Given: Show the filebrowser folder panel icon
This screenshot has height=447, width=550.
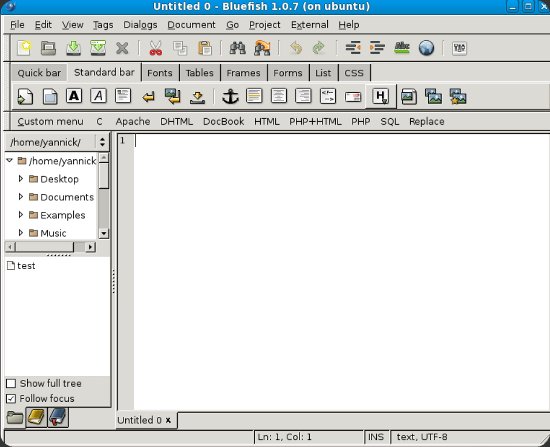Looking at the screenshot, I should pyautogui.click(x=15, y=418).
